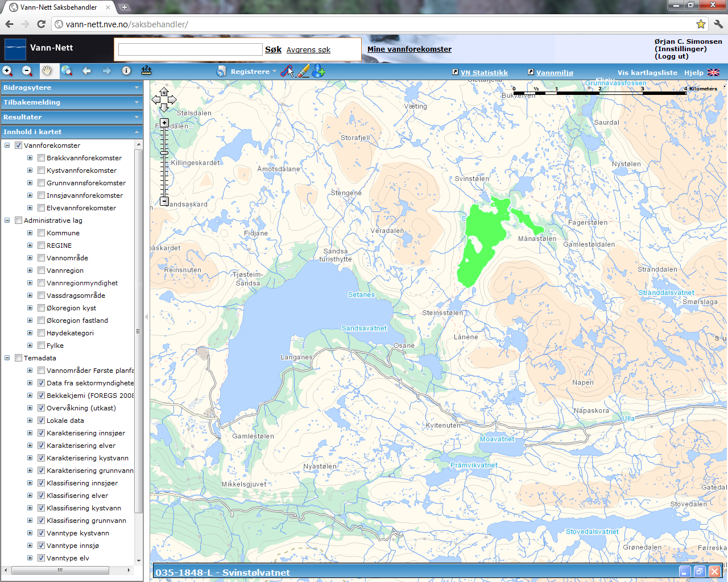
Task: Go to previous map extent arrow
Action: (86, 71)
